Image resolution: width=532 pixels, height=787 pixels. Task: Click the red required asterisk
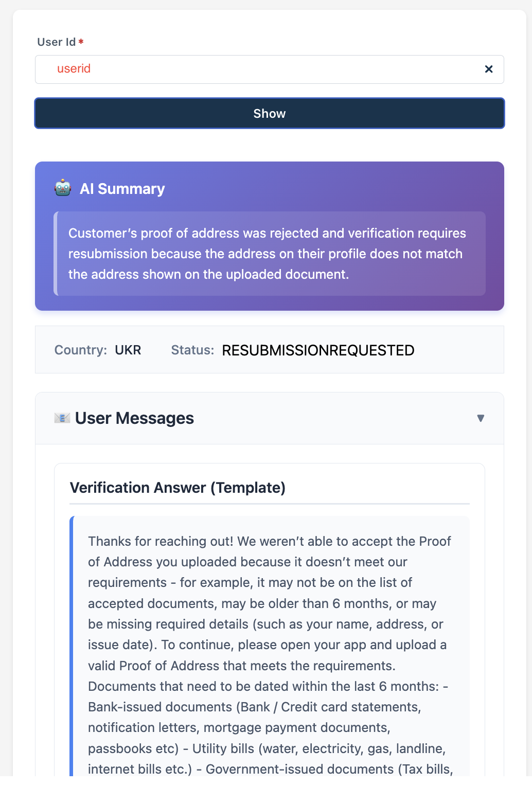[x=81, y=42]
